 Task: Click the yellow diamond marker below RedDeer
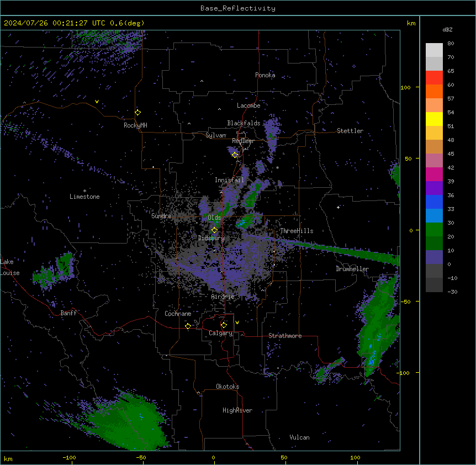[235, 155]
